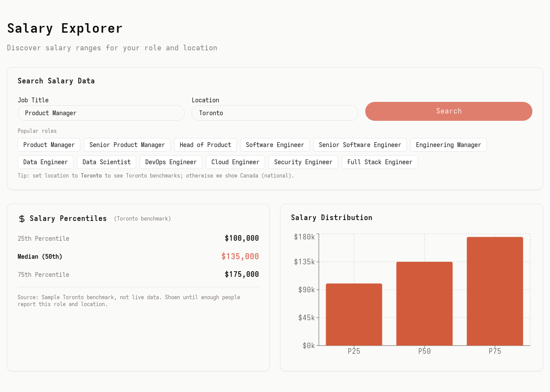Image resolution: width=550 pixels, height=392 pixels.
Task: Select the Data Engineer role chip
Action: click(46, 162)
